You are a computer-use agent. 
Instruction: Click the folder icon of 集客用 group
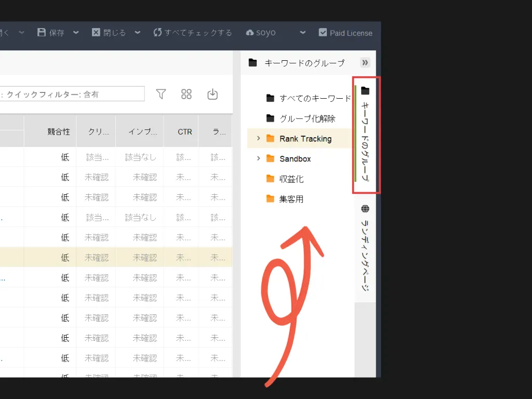[270, 198]
